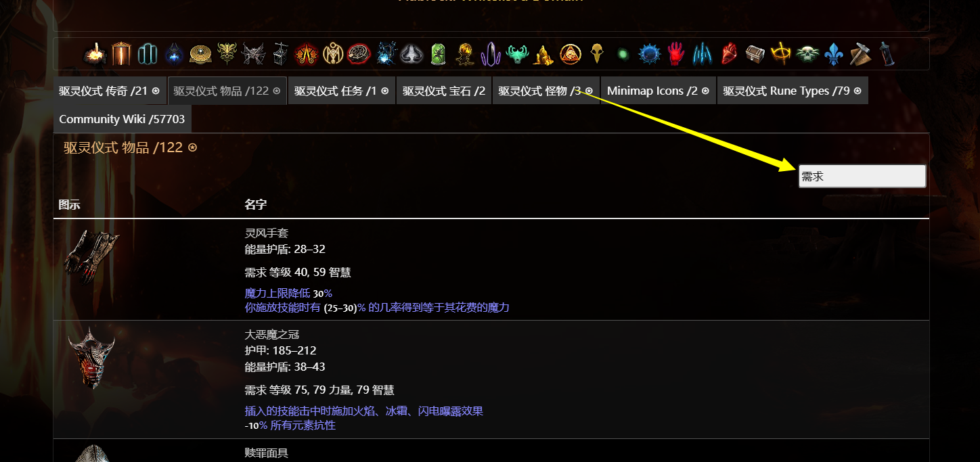
Task: Remove the 驱灵仪式 怪物 filter via ⊗
Action: 589,90
